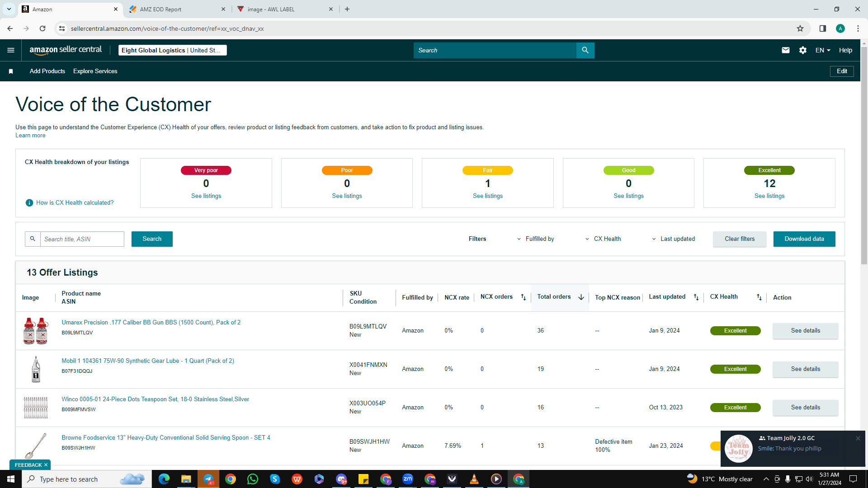See listings under Excellent CX Health
The width and height of the screenshot is (868, 488).
[769, 196]
